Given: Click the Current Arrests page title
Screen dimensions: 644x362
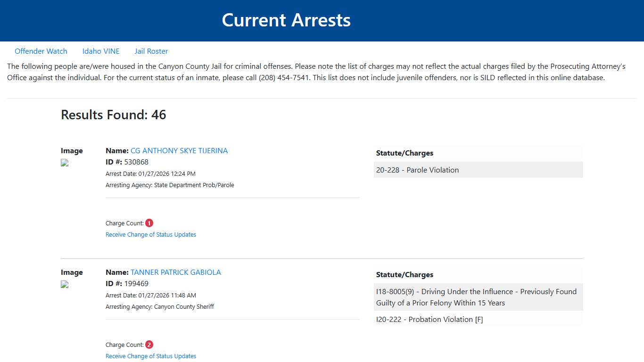Looking at the screenshot, I should (286, 20).
